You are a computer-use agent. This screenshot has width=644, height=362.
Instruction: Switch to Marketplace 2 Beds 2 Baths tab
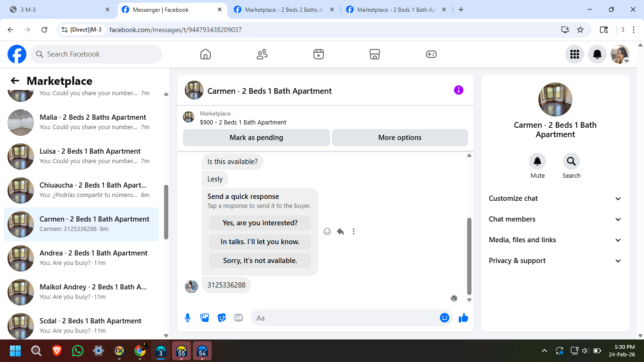click(x=284, y=9)
